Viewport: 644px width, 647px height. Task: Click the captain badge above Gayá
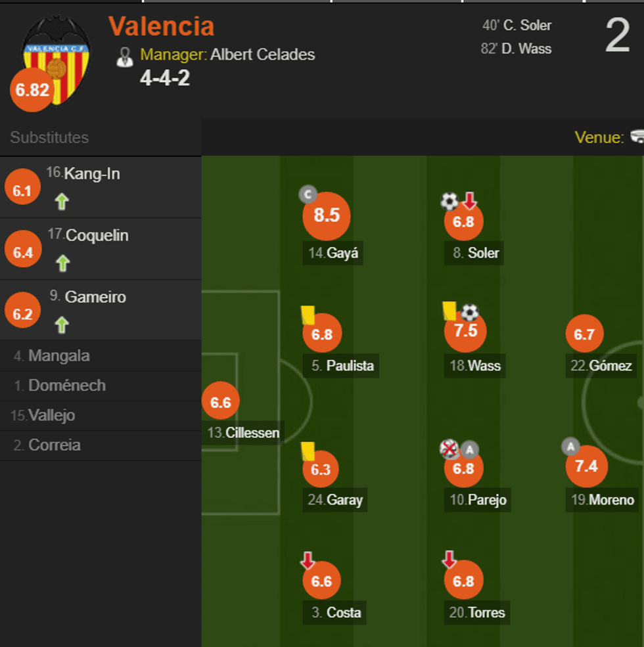coord(308,194)
